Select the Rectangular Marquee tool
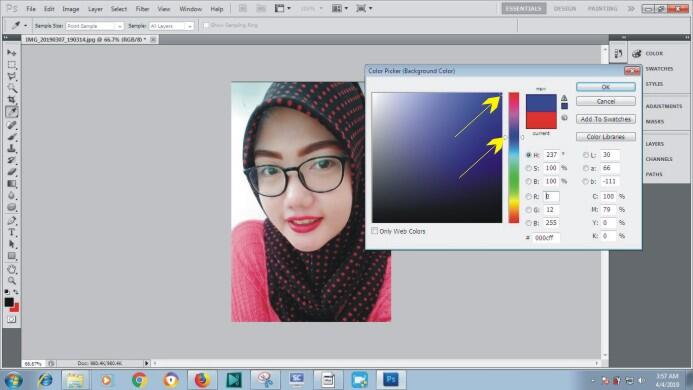 pos(11,65)
